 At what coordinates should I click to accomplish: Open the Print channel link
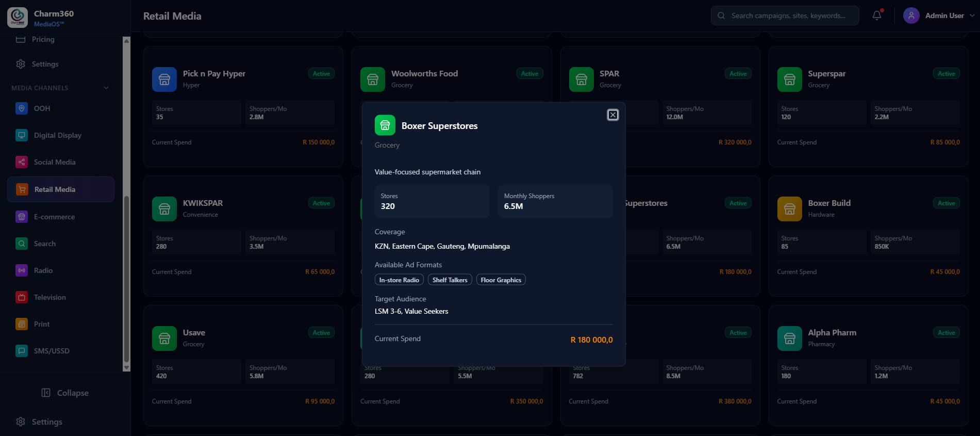pyautogui.click(x=61, y=324)
